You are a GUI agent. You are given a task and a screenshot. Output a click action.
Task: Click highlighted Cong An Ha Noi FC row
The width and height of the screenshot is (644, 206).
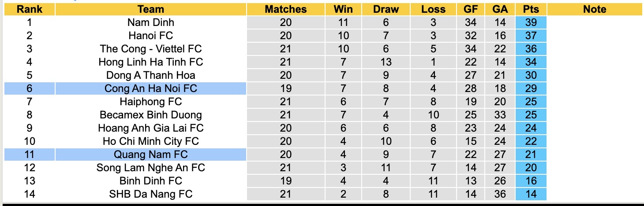pyautogui.click(x=151, y=88)
